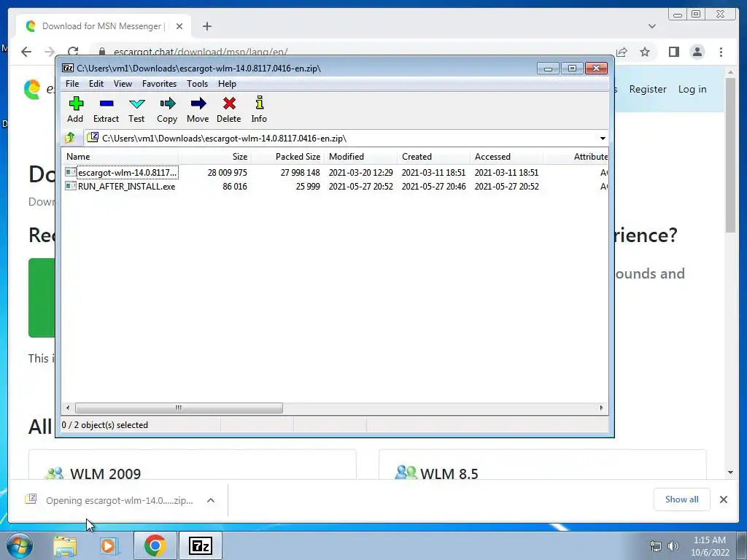Sort by the Modified column header
This screenshot has height=560, width=747.
pyautogui.click(x=360, y=157)
